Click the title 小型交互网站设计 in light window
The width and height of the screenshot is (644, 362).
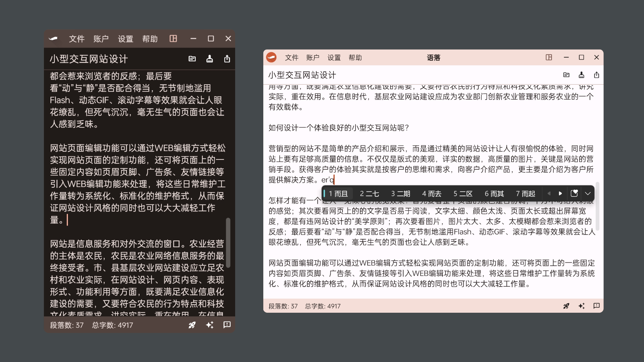(x=302, y=75)
